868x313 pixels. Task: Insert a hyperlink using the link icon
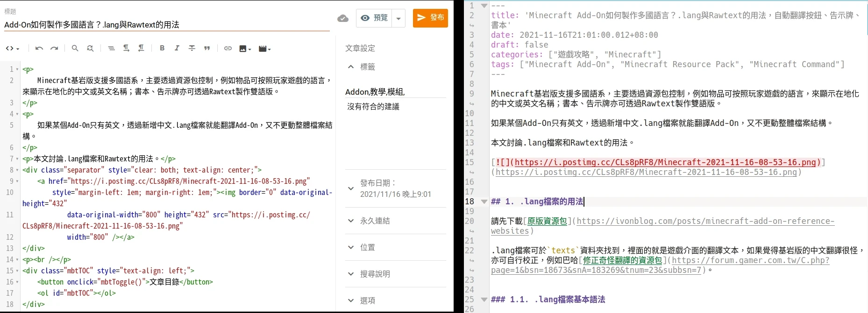(x=228, y=49)
